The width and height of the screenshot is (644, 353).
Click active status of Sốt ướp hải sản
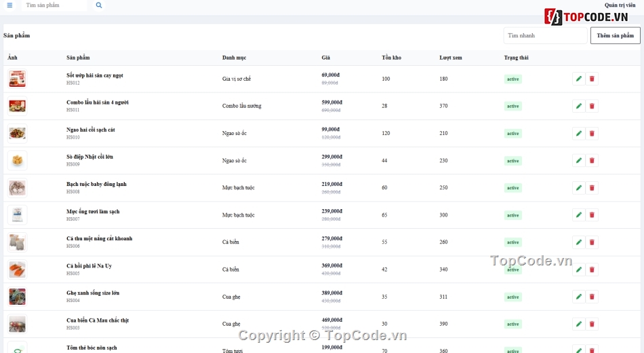tap(513, 79)
